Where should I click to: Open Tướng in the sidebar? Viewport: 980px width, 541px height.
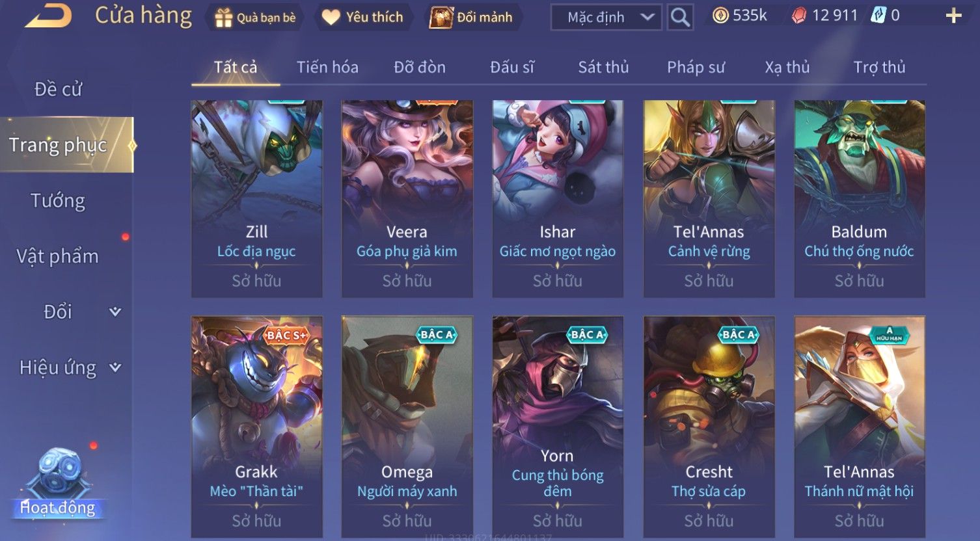coord(57,201)
